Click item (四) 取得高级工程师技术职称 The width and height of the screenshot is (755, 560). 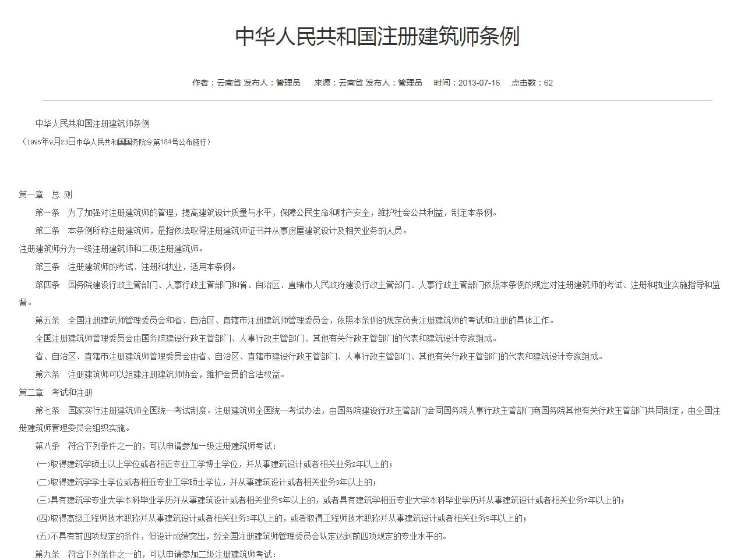(x=282, y=519)
